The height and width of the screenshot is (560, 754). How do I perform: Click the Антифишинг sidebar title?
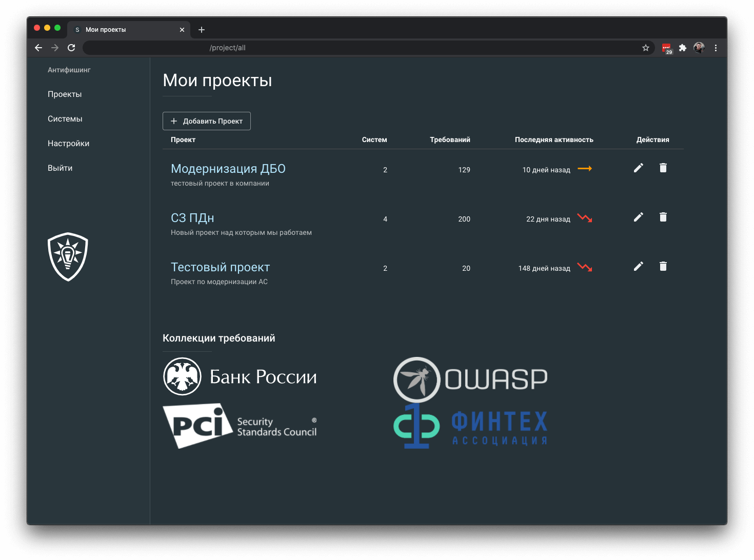69,70
